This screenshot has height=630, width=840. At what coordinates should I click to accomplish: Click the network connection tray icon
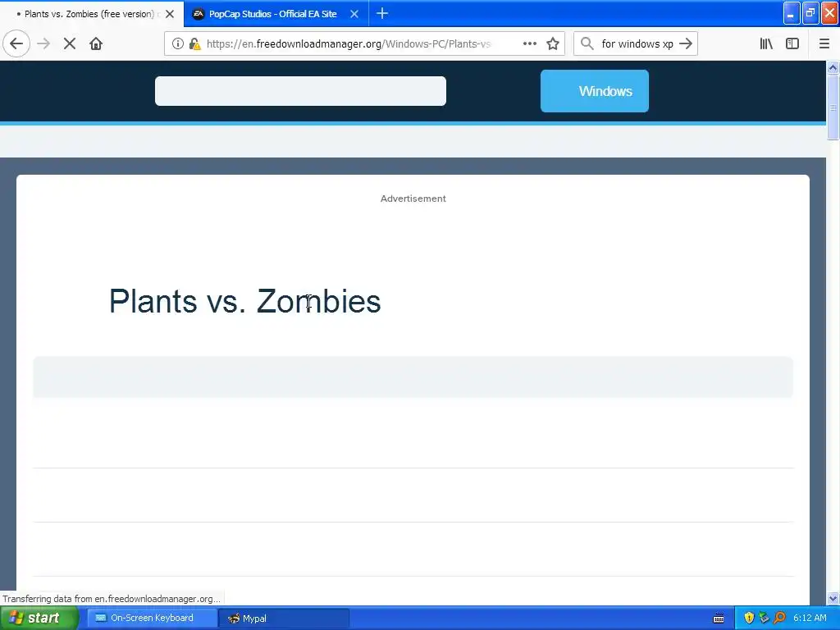pyautogui.click(x=764, y=619)
